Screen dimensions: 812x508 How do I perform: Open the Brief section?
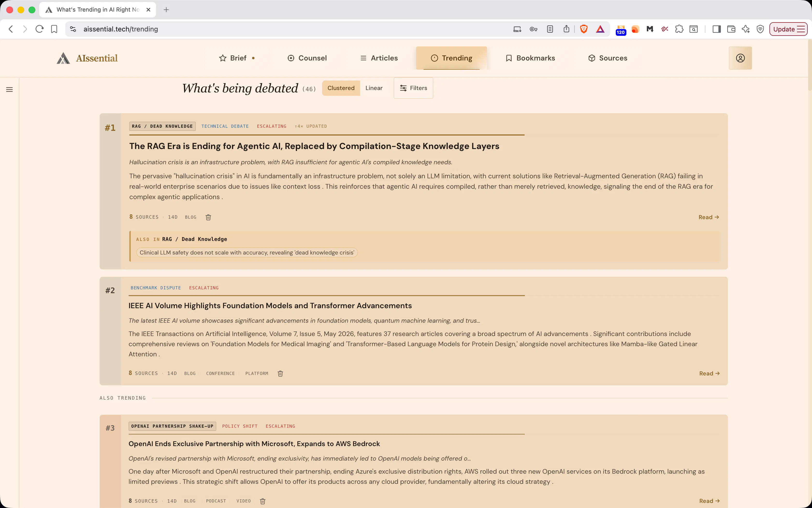(237, 58)
